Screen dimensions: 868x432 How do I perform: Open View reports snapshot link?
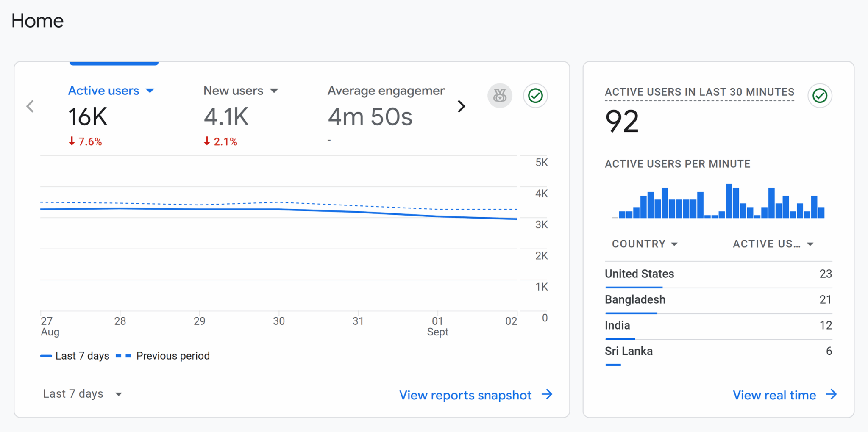tap(465, 395)
